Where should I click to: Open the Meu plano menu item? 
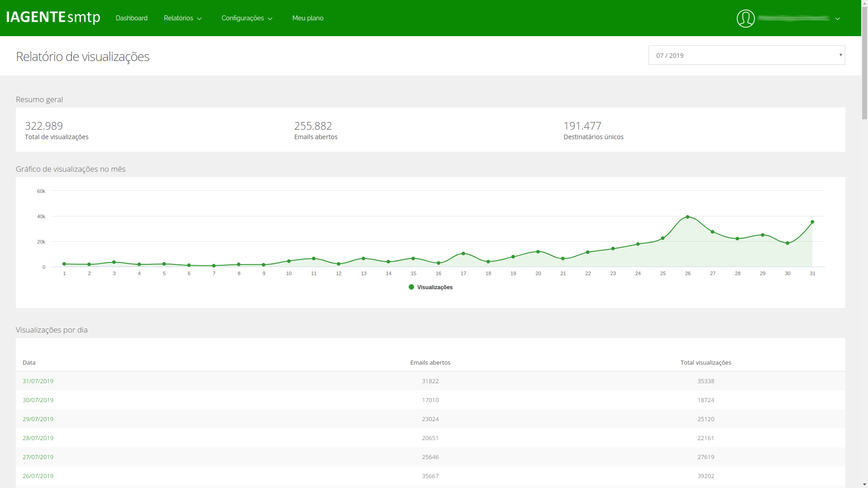[x=308, y=18]
